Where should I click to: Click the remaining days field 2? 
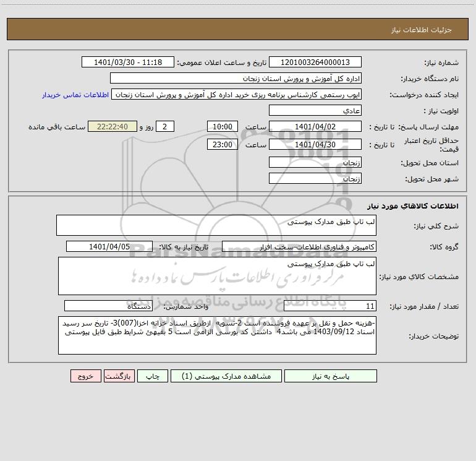[x=165, y=126]
